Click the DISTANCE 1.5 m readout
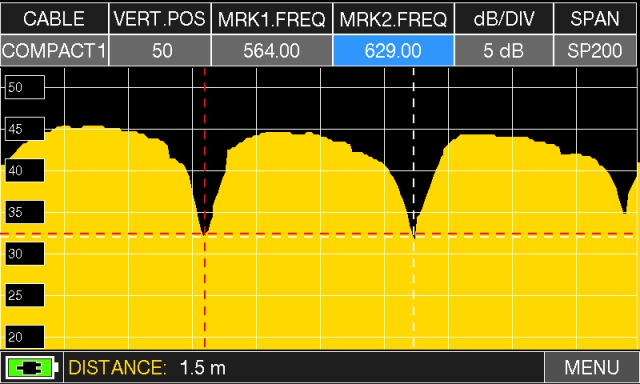The image size is (640, 384). coord(147,368)
